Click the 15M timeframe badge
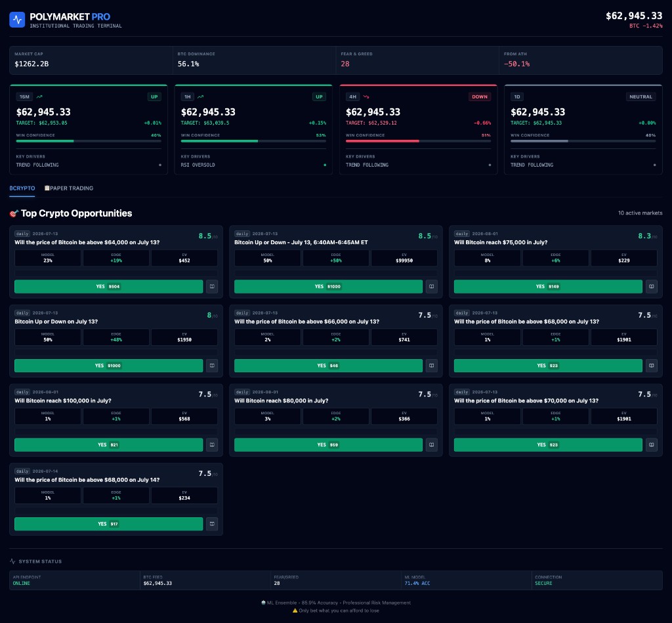The width and height of the screenshot is (672, 623). (x=24, y=97)
